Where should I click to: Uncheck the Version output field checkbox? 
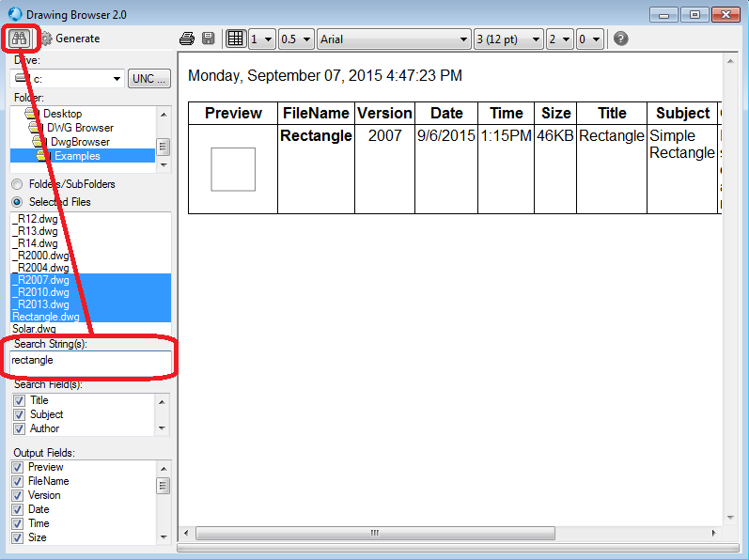(17, 495)
